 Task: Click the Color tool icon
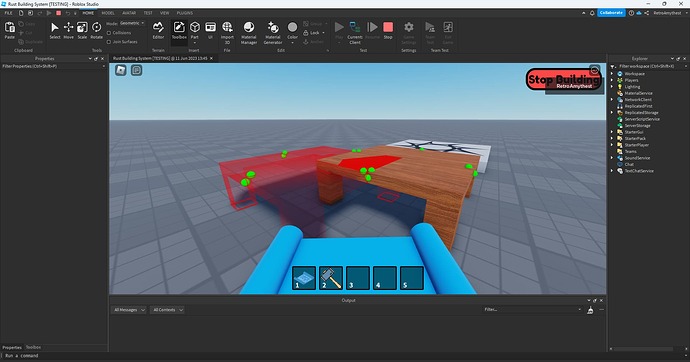[x=292, y=28]
